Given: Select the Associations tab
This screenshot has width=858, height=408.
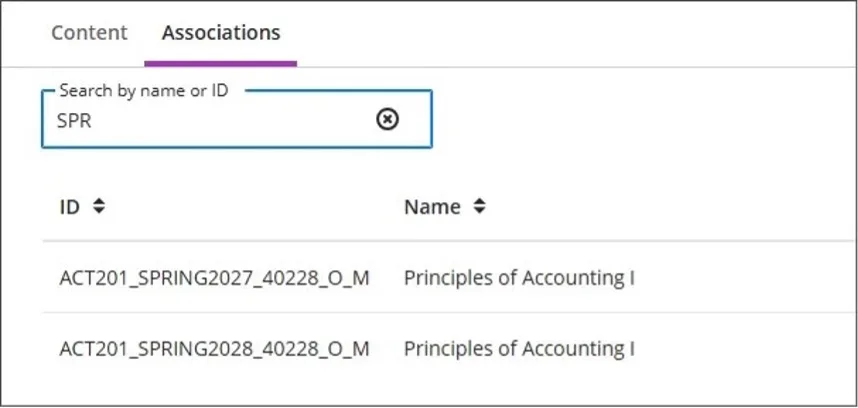Looking at the screenshot, I should (221, 32).
